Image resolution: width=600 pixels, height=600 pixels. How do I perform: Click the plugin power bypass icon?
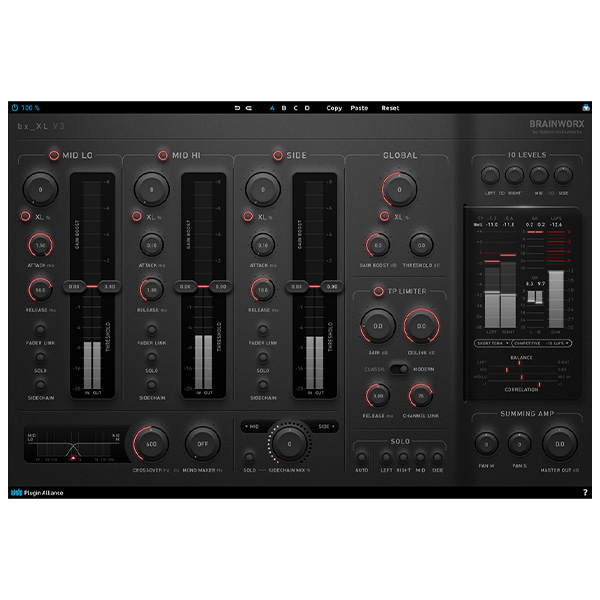(x=15, y=108)
